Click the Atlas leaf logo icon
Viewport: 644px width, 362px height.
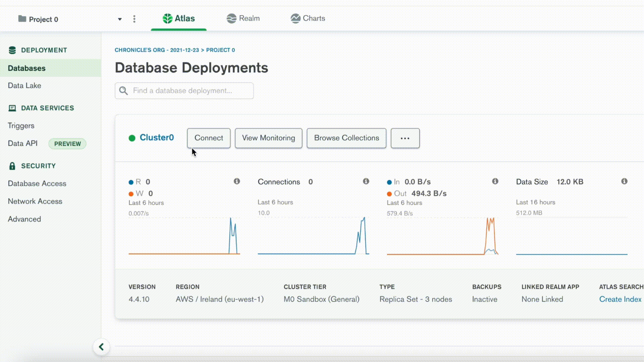pyautogui.click(x=167, y=18)
